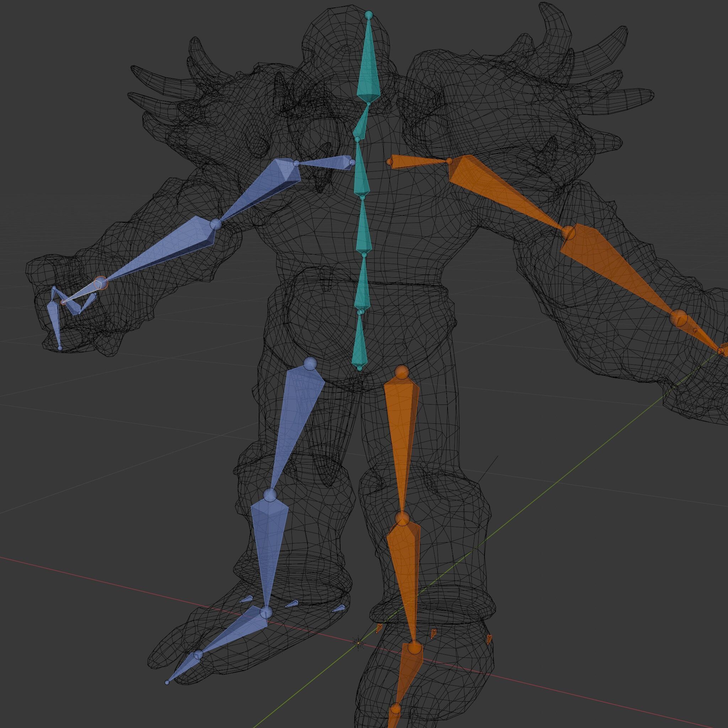Click the tip sphere atop the head bone
The image size is (728, 728).
pyautogui.click(x=369, y=15)
